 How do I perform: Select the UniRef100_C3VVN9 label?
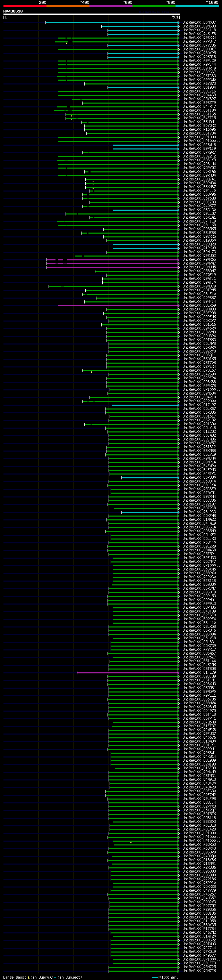click(x=199, y=332)
